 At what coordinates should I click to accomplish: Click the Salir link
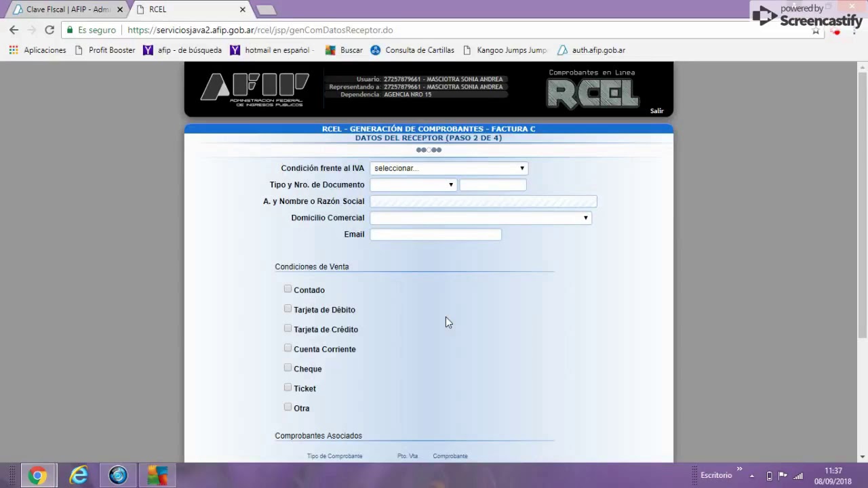[x=656, y=110]
